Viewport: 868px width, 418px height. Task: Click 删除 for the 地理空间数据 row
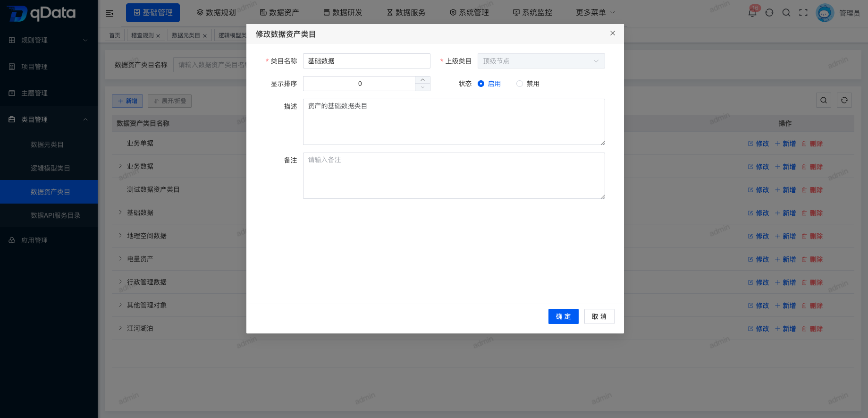(x=812, y=236)
